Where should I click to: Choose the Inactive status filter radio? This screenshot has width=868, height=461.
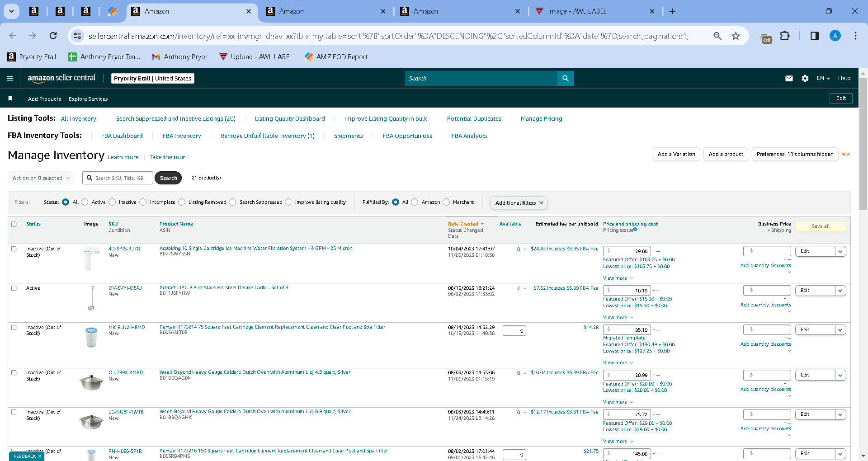(112, 202)
